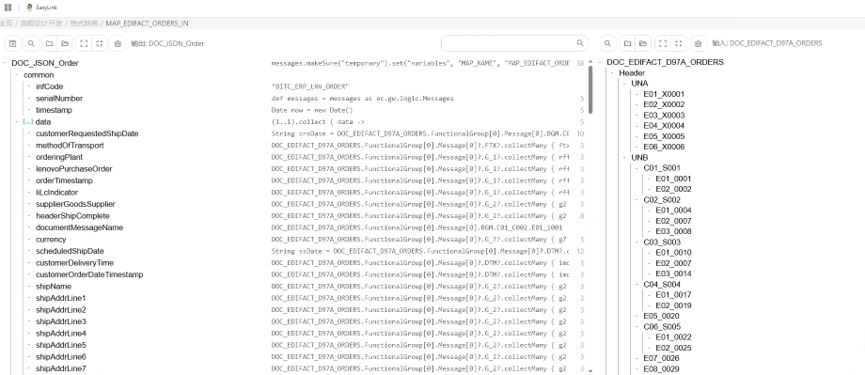Collapse the common node in output tree
Image resolution: width=865 pixels, height=375 pixels.
17,74
